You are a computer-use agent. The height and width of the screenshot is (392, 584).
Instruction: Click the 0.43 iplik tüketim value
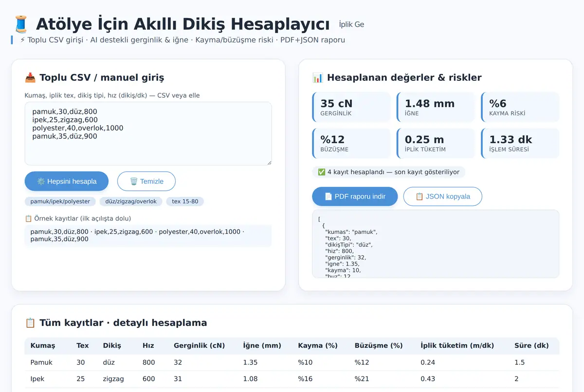pos(428,379)
